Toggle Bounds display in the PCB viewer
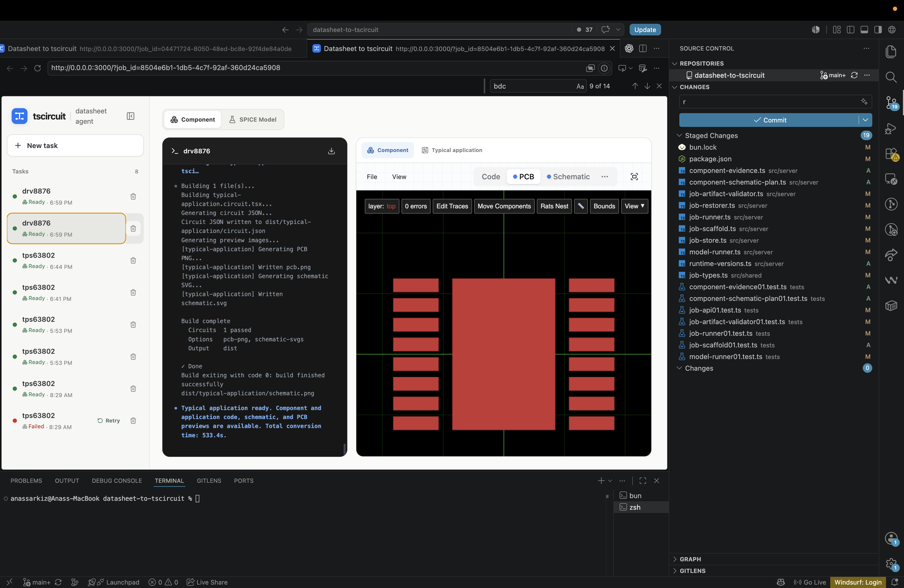904x588 pixels. (x=603, y=206)
